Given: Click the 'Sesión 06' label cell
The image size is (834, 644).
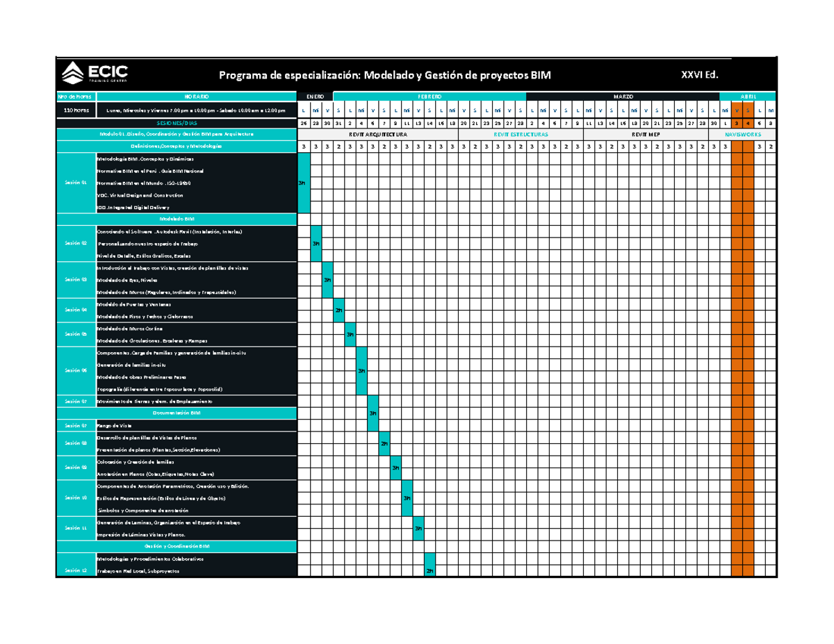Looking at the screenshot, I should point(75,370).
